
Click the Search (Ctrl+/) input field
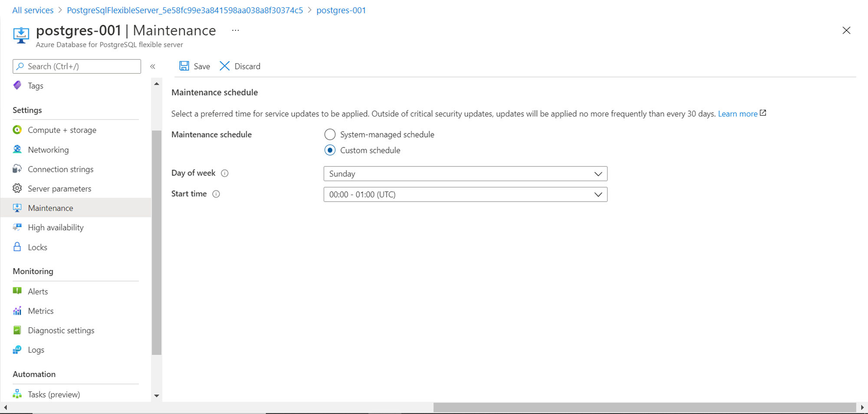pos(77,66)
